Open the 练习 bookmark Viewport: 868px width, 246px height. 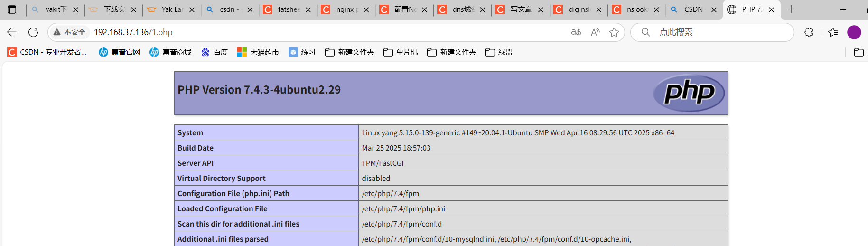pos(302,52)
